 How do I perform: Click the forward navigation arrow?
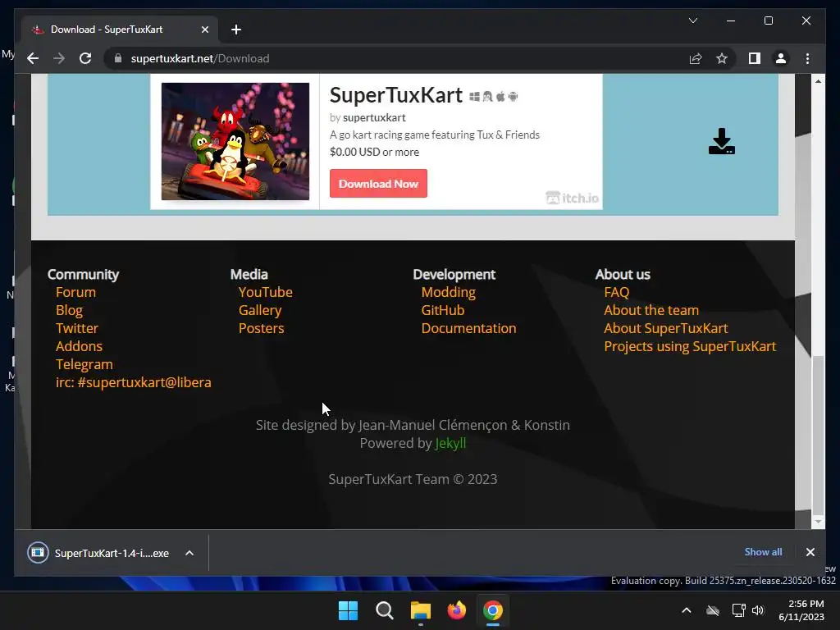tap(59, 58)
